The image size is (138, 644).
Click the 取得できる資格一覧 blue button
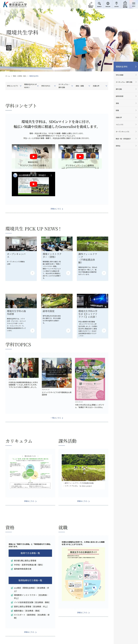[x=30, y=553]
